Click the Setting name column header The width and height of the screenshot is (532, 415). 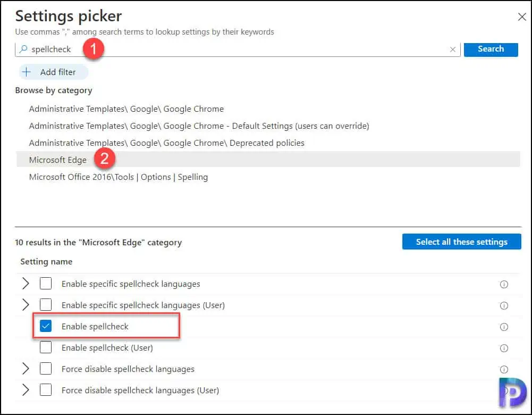tap(46, 261)
